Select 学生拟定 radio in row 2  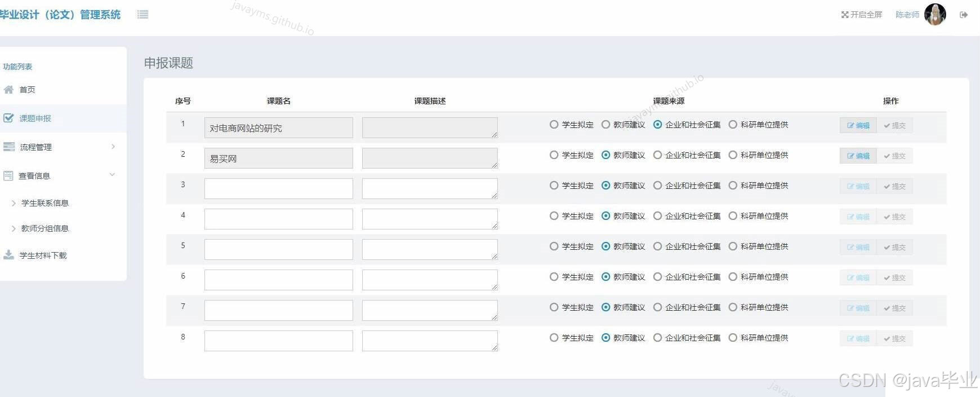(x=554, y=155)
